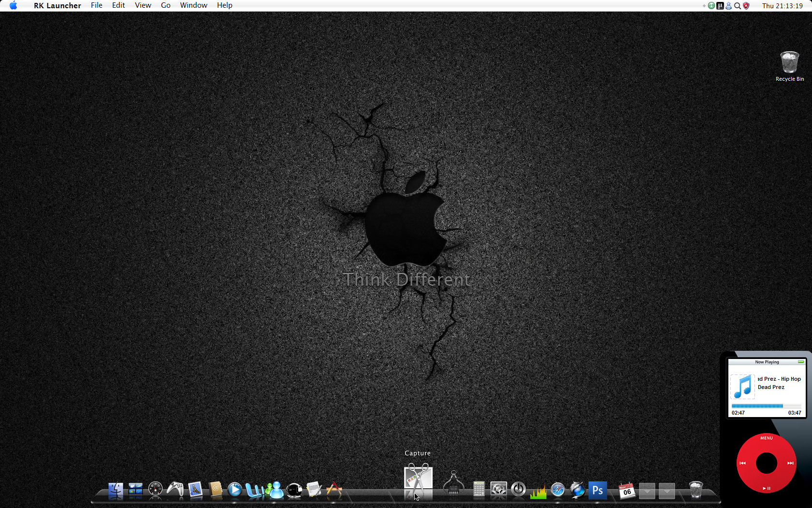Open the System Profiler calipers icon
Screen dimensions: 812x508
click(x=453, y=482)
